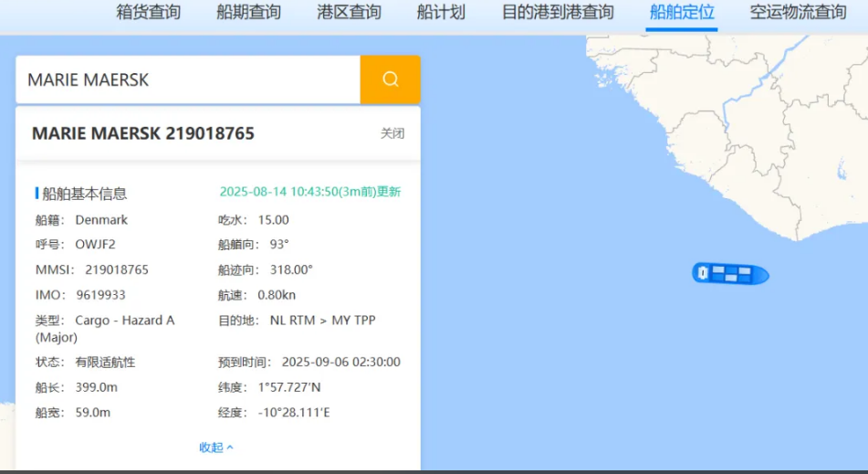Click the type value Cargo - Hazard A
The width and height of the screenshot is (868, 474).
(124, 320)
